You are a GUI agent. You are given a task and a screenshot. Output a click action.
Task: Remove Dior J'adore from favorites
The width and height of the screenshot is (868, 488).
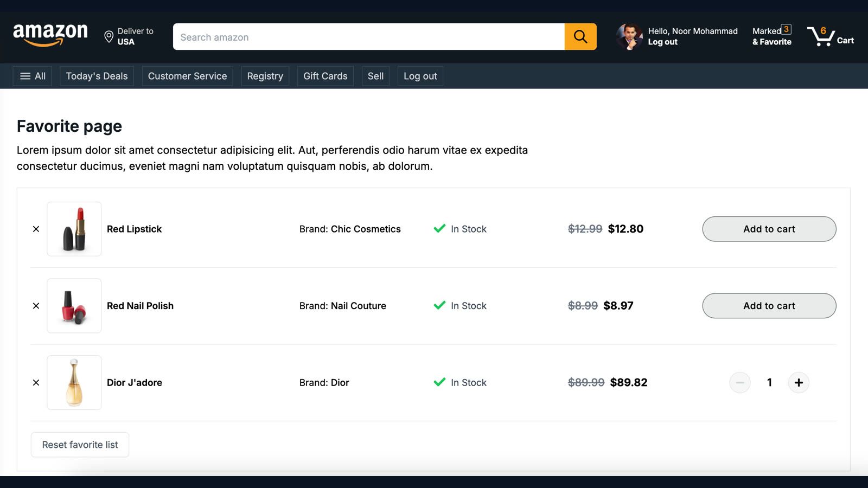coord(36,383)
